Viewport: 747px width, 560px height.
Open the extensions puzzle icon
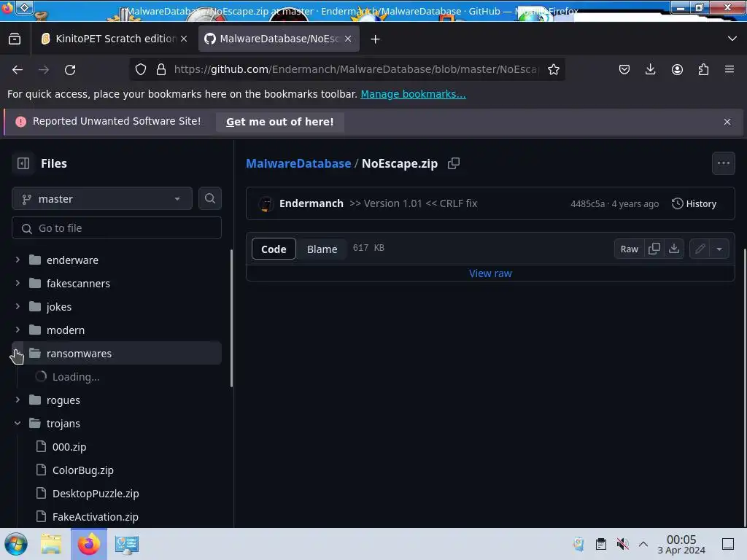click(x=703, y=69)
